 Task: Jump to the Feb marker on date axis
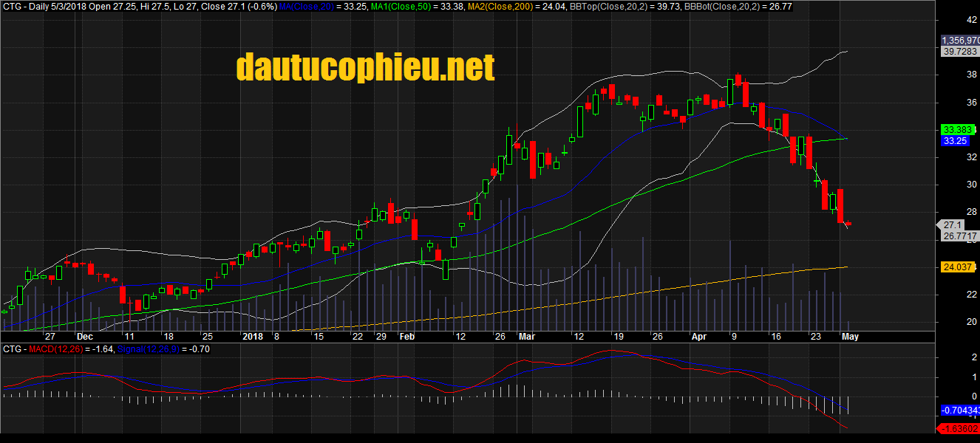coord(407,336)
